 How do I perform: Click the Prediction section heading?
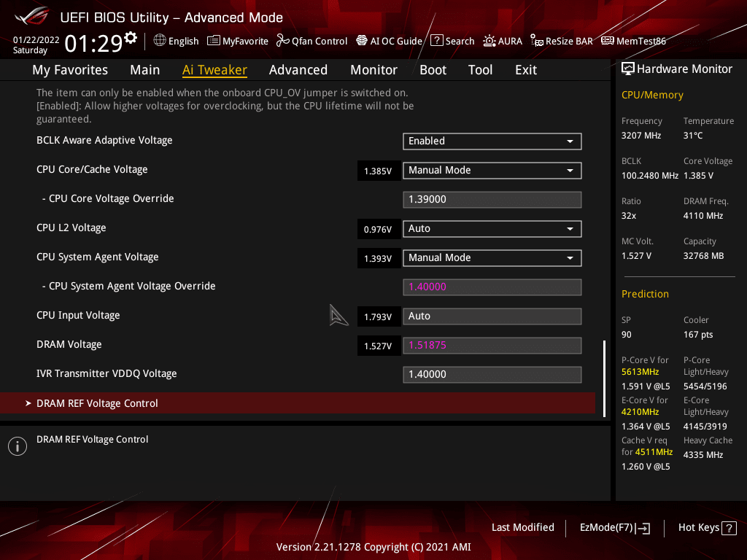point(645,295)
